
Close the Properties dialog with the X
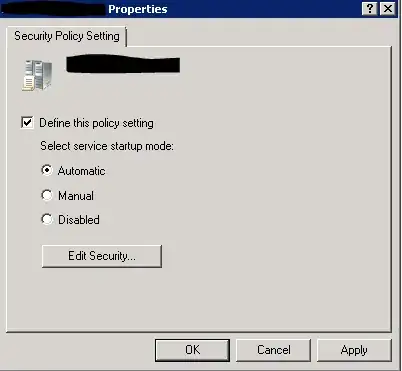388,8
